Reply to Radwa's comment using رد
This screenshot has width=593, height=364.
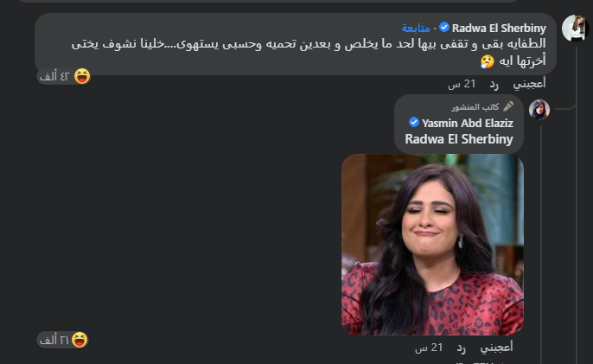(x=494, y=84)
